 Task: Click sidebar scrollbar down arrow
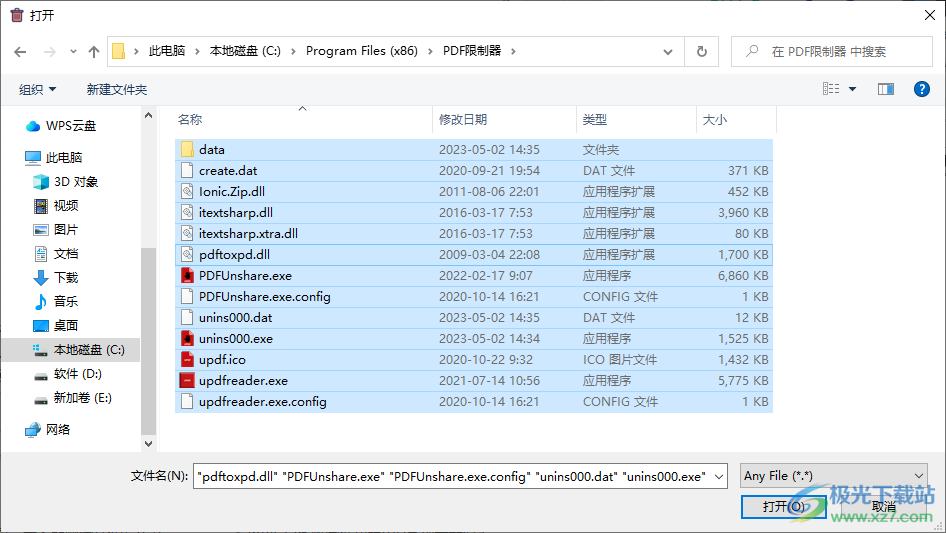(148, 444)
